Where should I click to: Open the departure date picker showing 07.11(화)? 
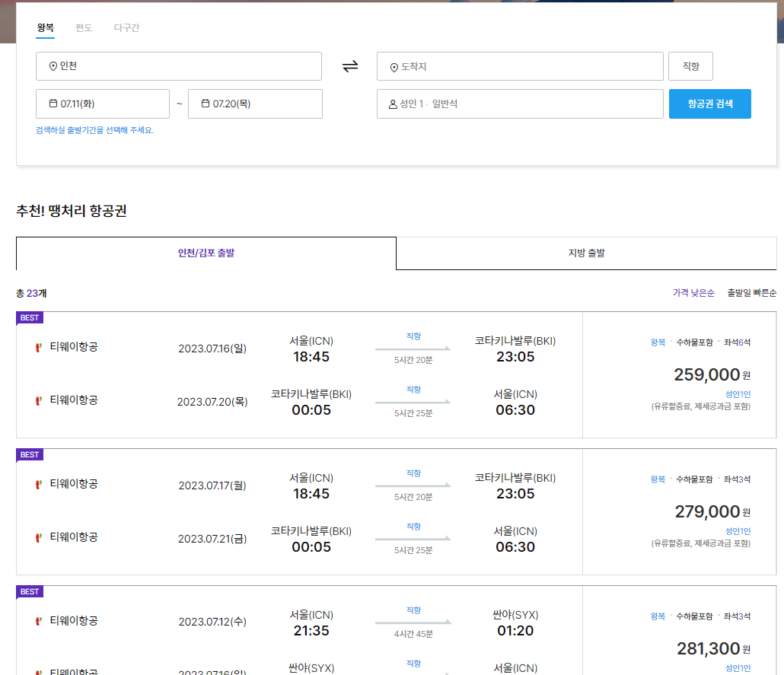[103, 103]
